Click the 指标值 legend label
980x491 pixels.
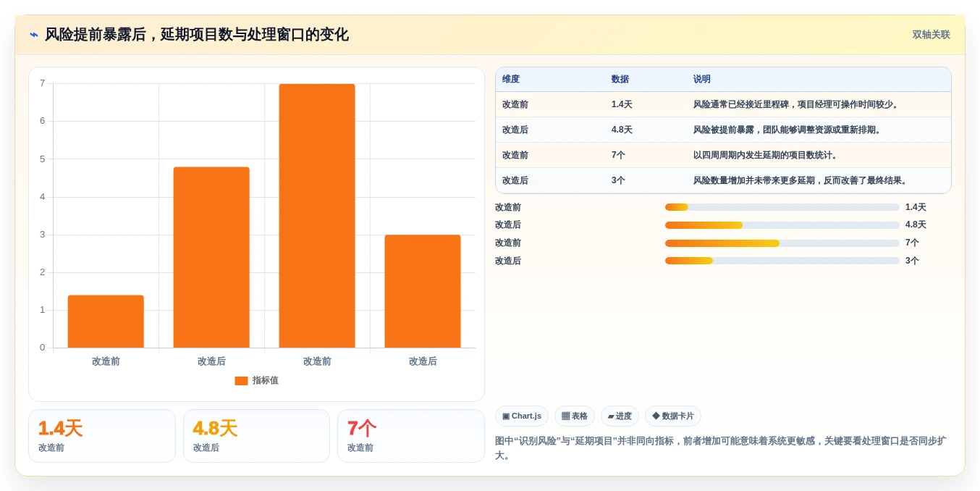click(x=266, y=381)
